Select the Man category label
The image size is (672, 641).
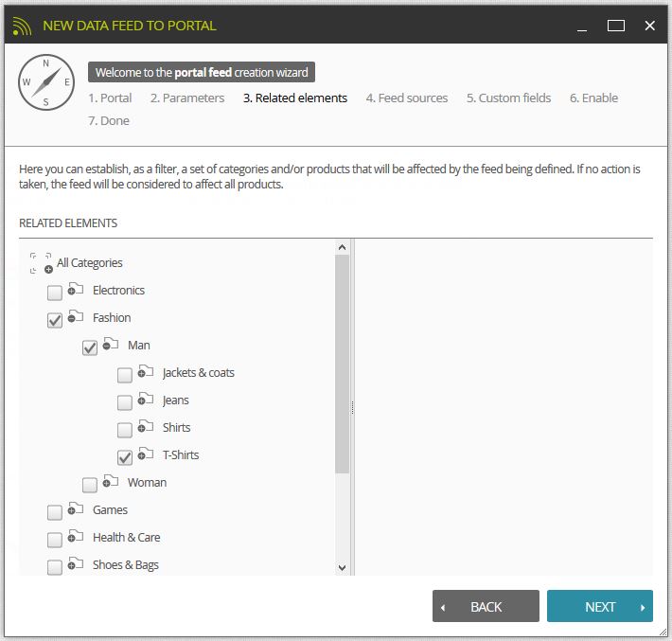coord(139,346)
